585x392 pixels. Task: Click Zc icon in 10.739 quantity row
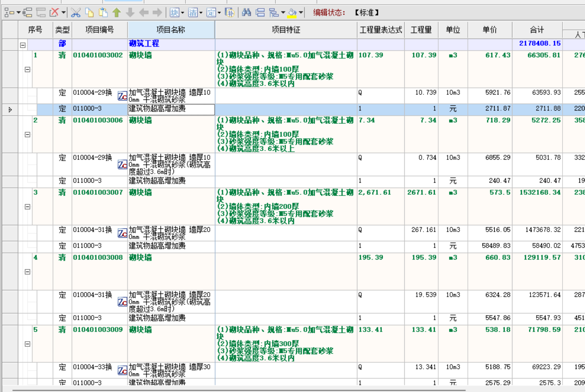pos(123,96)
